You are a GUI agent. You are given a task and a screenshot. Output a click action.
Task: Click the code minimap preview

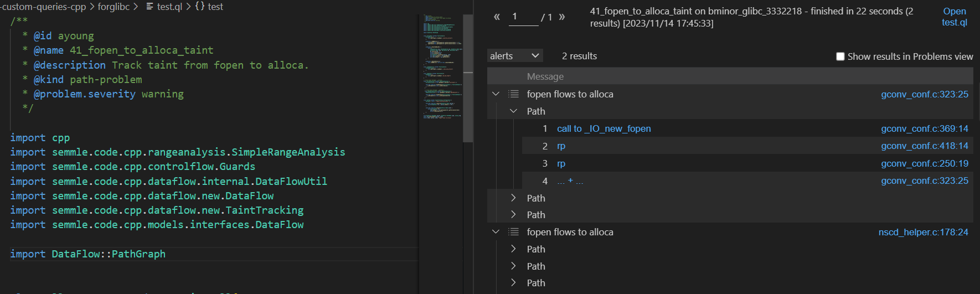pos(441,66)
